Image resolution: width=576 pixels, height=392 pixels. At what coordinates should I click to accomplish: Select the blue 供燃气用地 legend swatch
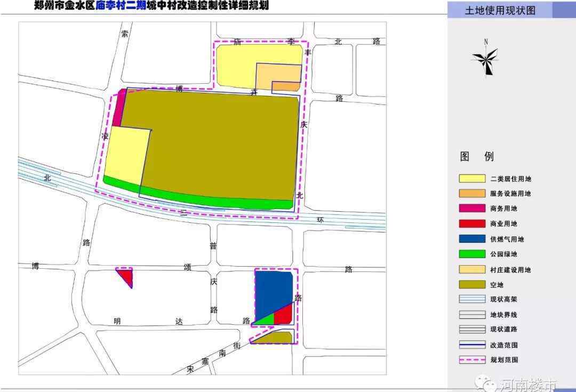click(x=472, y=239)
